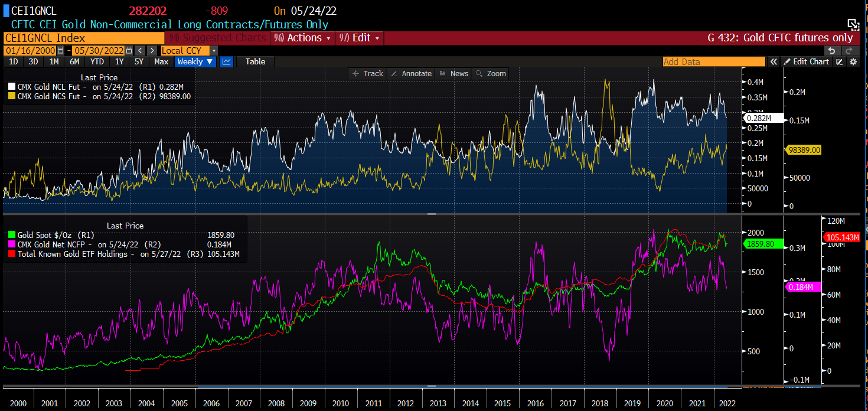Click the green Gold Spot legend swatch
Image resolution: width=868 pixels, height=411 pixels.
(11, 235)
